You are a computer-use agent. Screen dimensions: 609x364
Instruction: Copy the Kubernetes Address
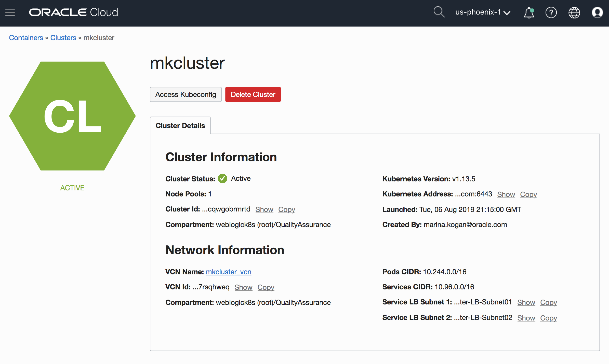pyautogui.click(x=528, y=194)
